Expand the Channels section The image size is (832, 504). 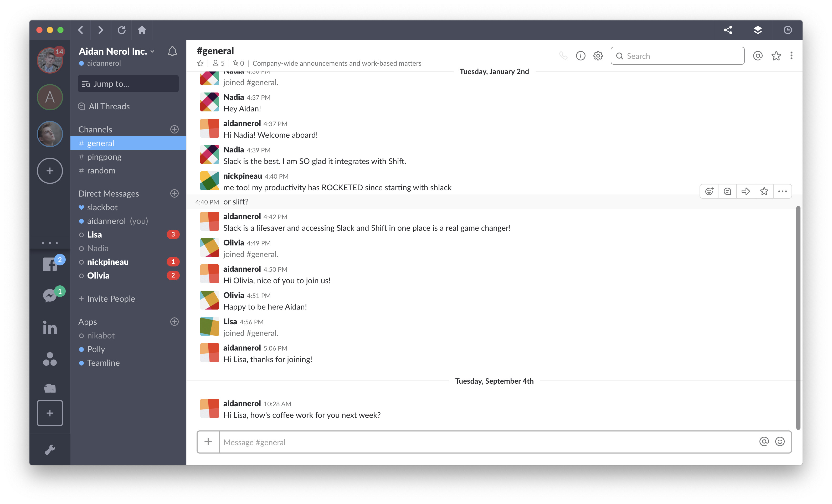click(95, 129)
